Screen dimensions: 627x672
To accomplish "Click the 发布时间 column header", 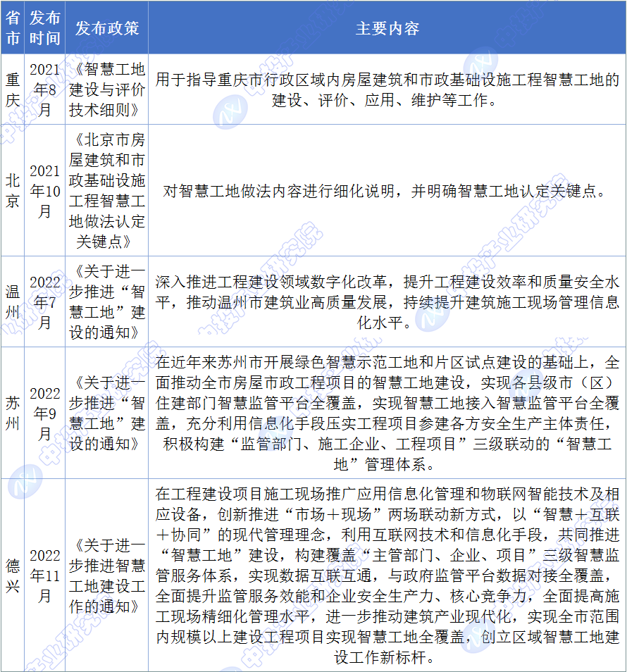I will click(x=45, y=28).
